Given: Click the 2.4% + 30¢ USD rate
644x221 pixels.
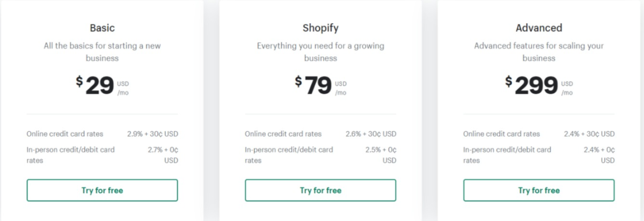Looking at the screenshot, I should pyautogui.click(x=589, y=134).
